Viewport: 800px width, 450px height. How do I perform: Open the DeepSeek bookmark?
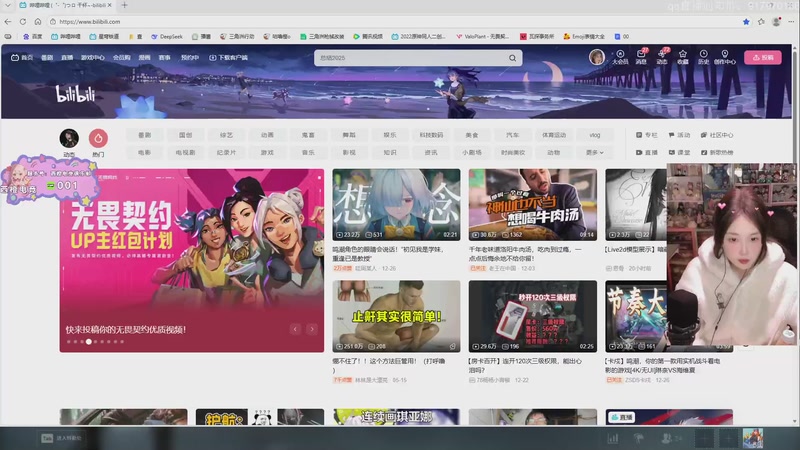167,37
